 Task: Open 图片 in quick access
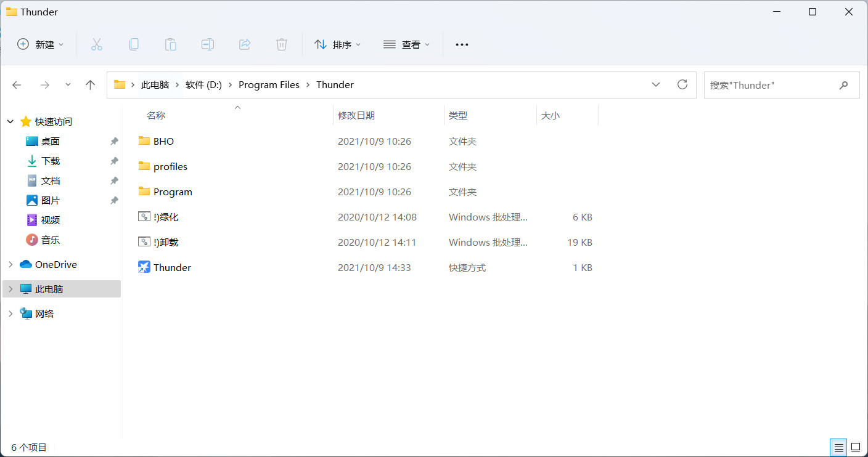(51, 200)
